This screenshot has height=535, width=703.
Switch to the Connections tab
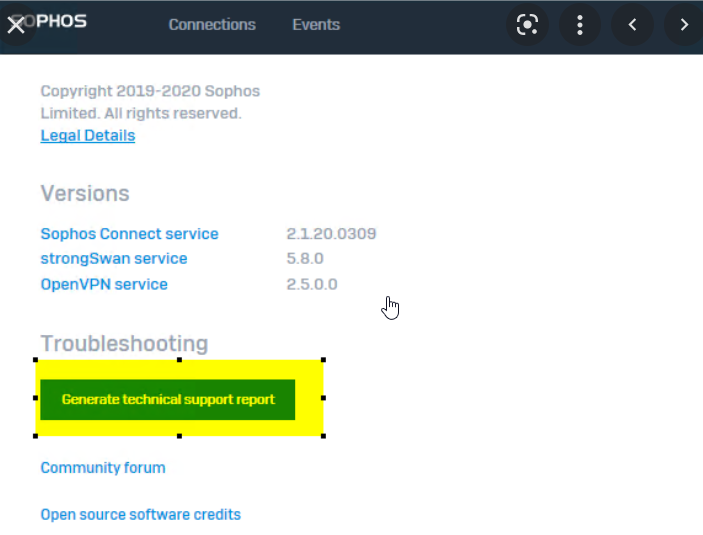point(212,25)
